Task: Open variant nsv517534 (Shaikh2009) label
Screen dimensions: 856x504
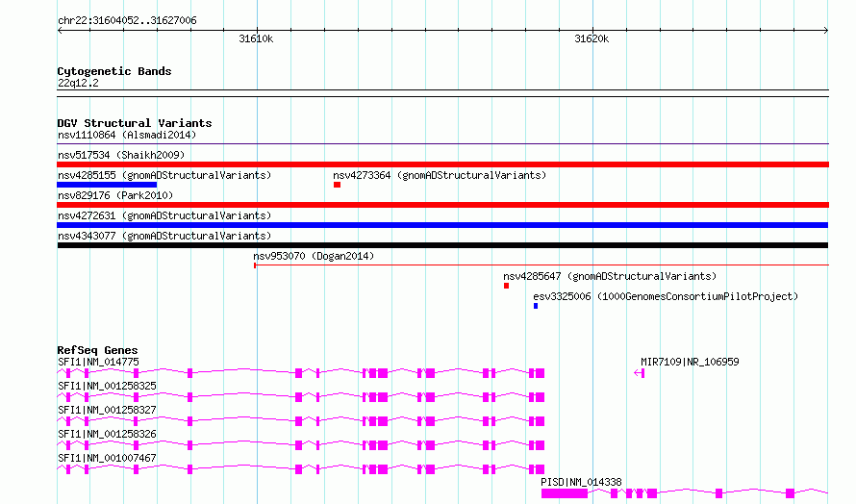Action: coord(121,155)
